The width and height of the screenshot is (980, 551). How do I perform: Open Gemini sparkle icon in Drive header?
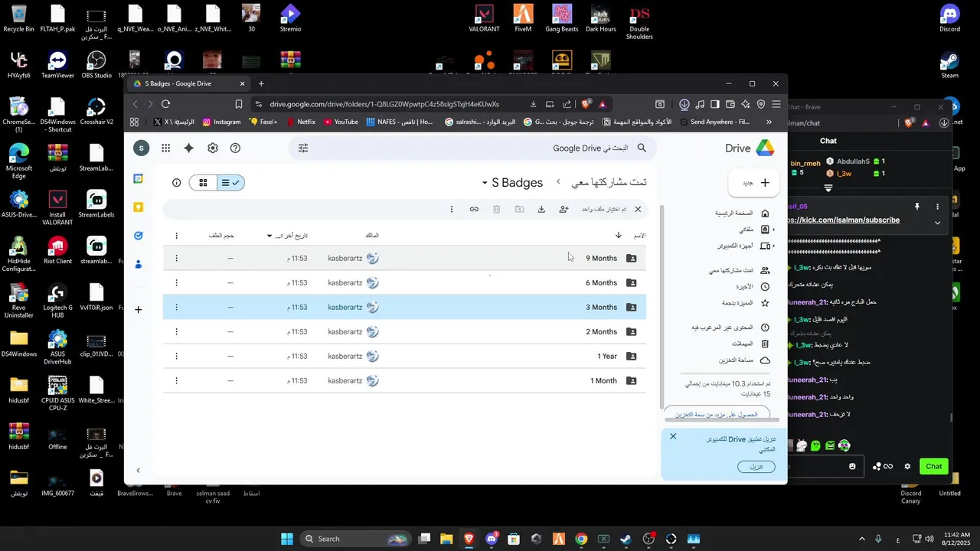(189, 148)
